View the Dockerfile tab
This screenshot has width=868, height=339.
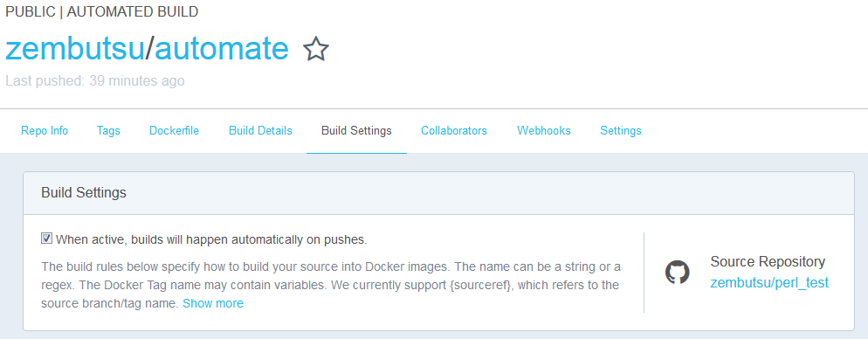175,131
